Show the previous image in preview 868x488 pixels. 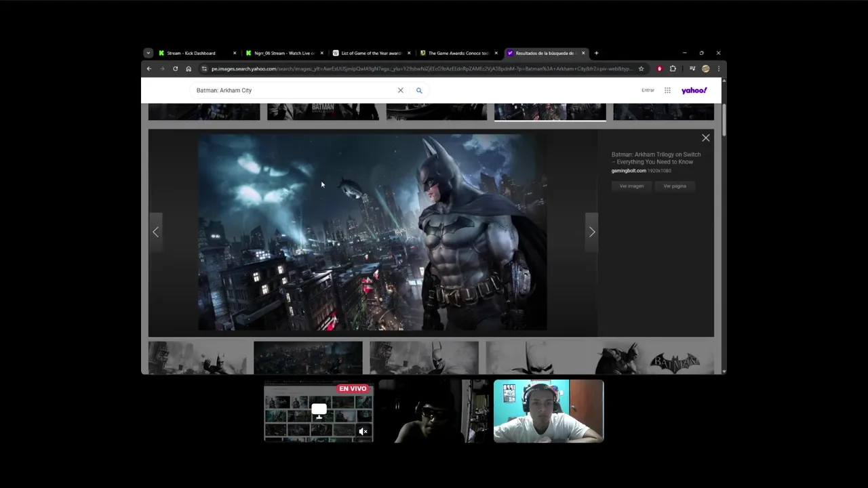[x=155, y=232]
